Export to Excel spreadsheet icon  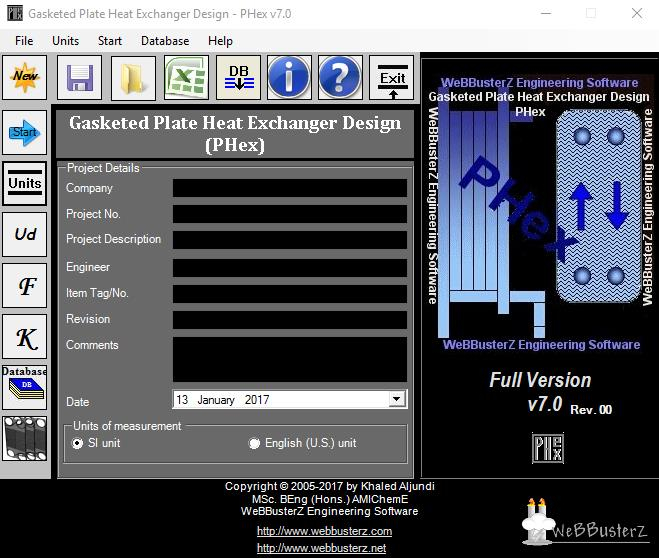186,77
